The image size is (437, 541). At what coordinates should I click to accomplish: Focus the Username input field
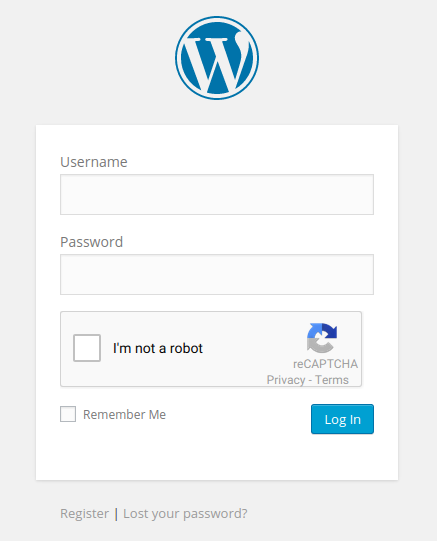click(x=217, y=195)
